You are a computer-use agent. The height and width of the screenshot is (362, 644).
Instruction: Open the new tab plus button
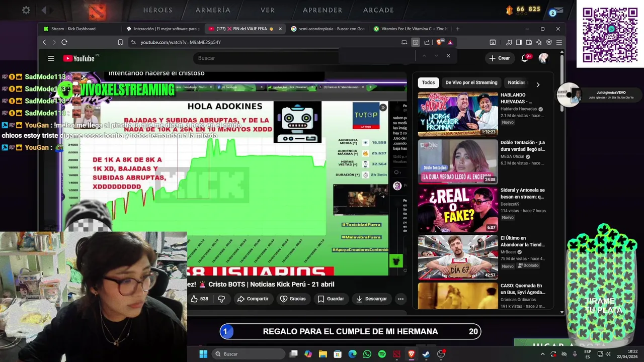pos(457,29)
